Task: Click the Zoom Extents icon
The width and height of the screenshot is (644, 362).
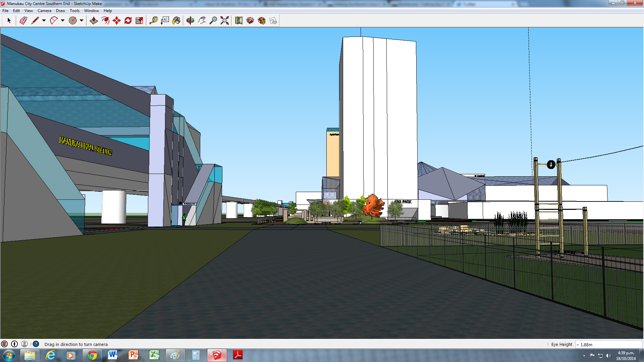Action: point(225,21)
